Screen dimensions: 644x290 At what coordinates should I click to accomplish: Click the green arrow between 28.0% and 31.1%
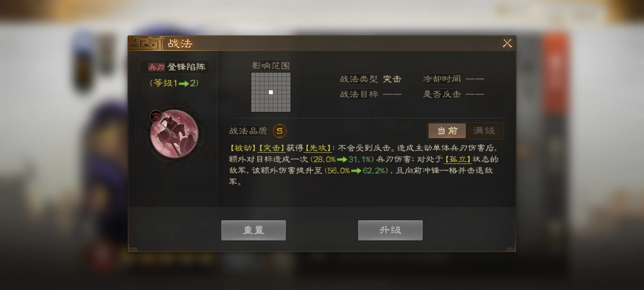point(342,160)
